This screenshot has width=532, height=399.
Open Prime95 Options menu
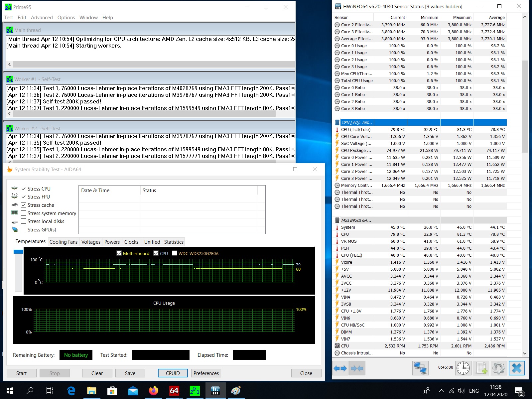66,18
